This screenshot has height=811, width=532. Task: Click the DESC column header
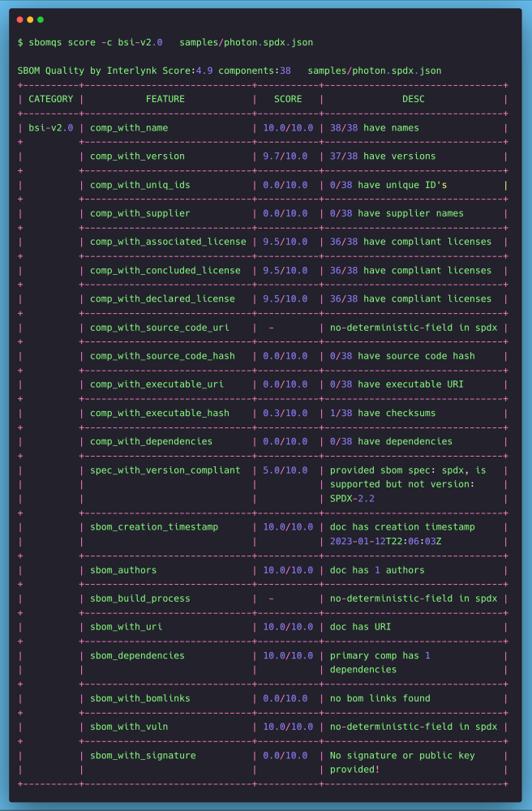[413, 99]
